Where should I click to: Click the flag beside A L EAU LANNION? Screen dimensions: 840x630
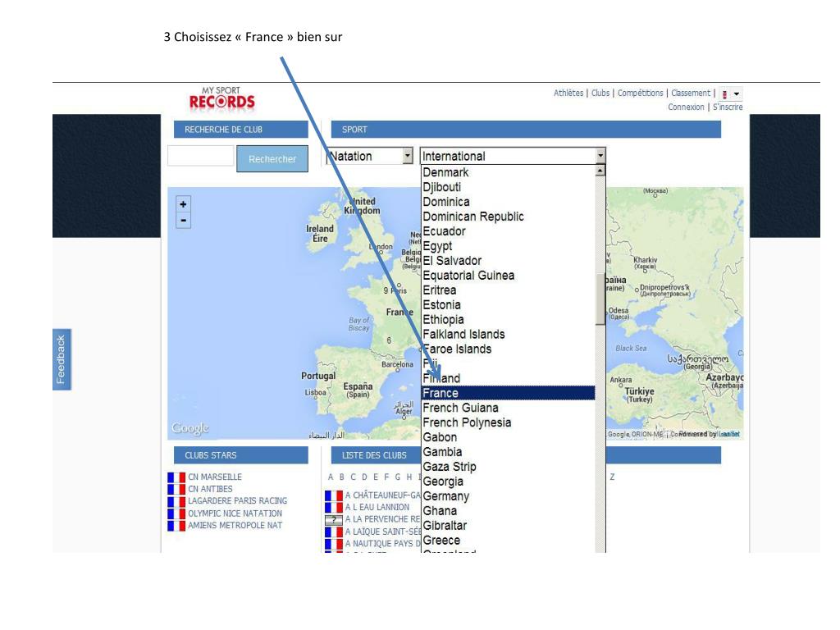click(334, 507)
